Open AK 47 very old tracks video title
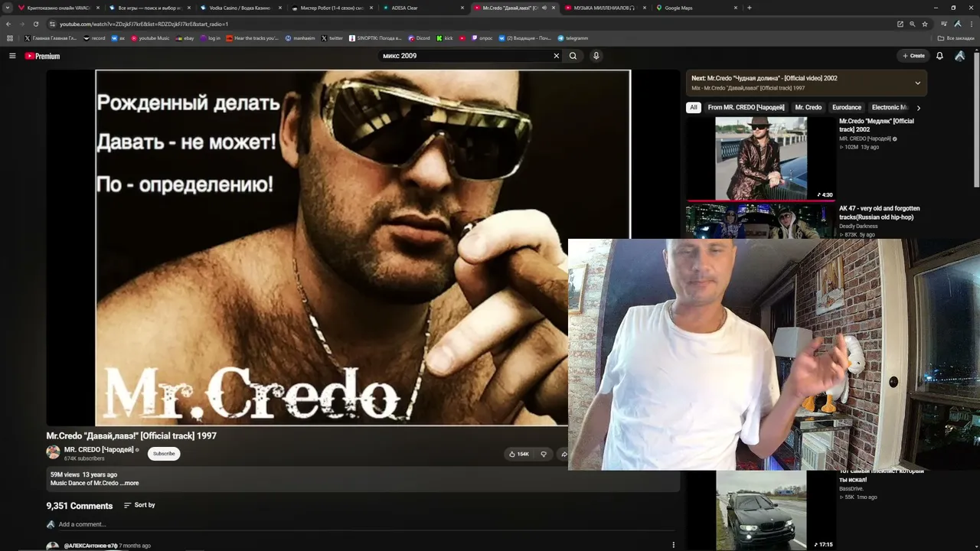 880,213
